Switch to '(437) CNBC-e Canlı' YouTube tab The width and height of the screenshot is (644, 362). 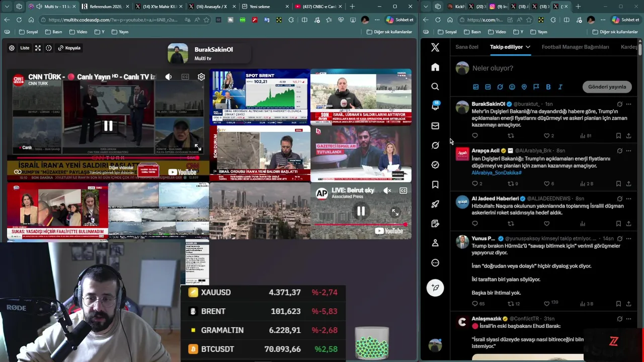[x=317, y=7]
